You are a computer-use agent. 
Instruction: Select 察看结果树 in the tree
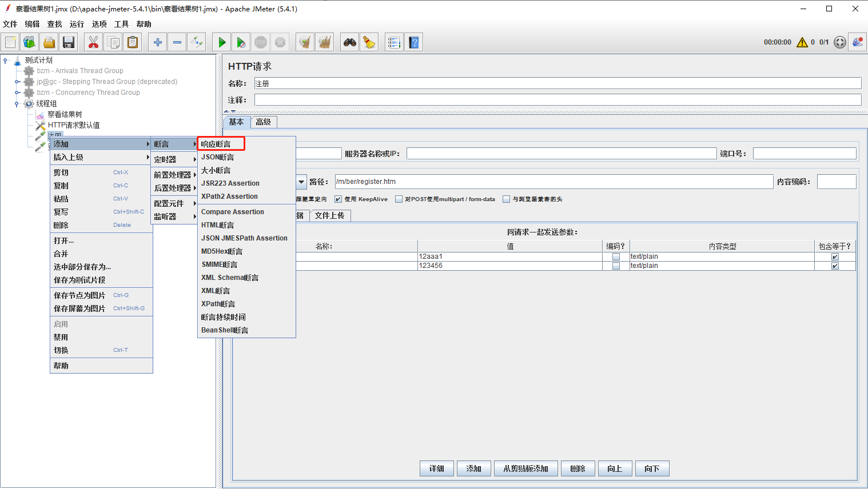point(65,114)
